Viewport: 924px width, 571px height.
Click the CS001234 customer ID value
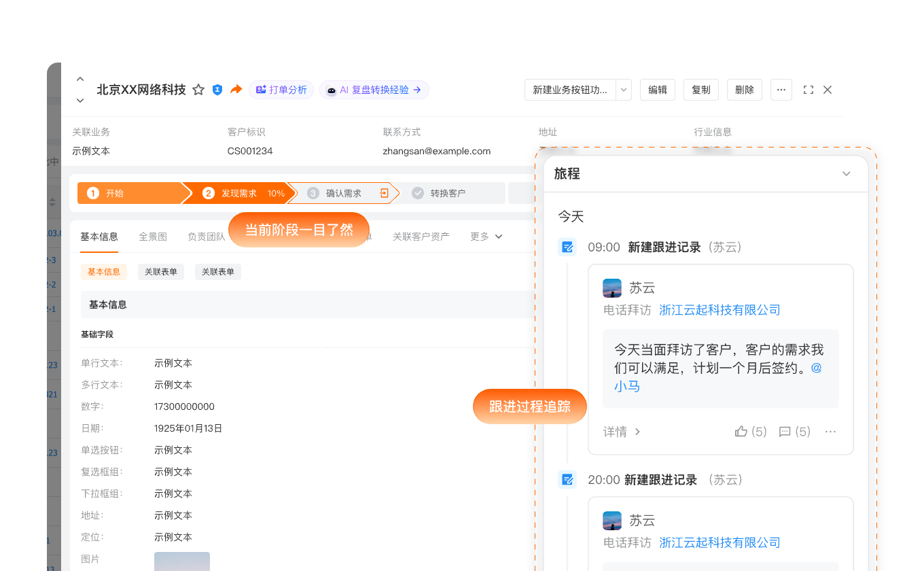[250, 151]
